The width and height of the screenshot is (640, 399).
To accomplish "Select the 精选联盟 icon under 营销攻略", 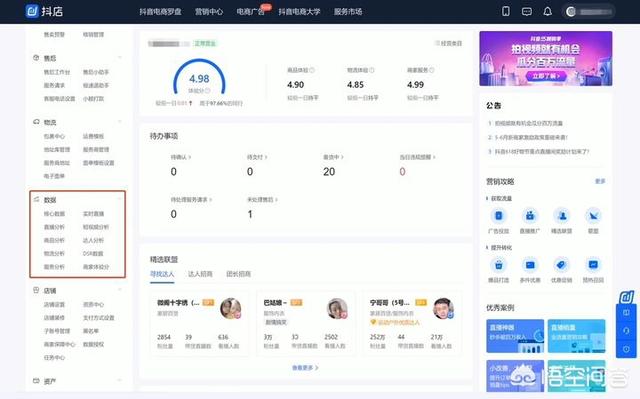I will tap(562, 216).
